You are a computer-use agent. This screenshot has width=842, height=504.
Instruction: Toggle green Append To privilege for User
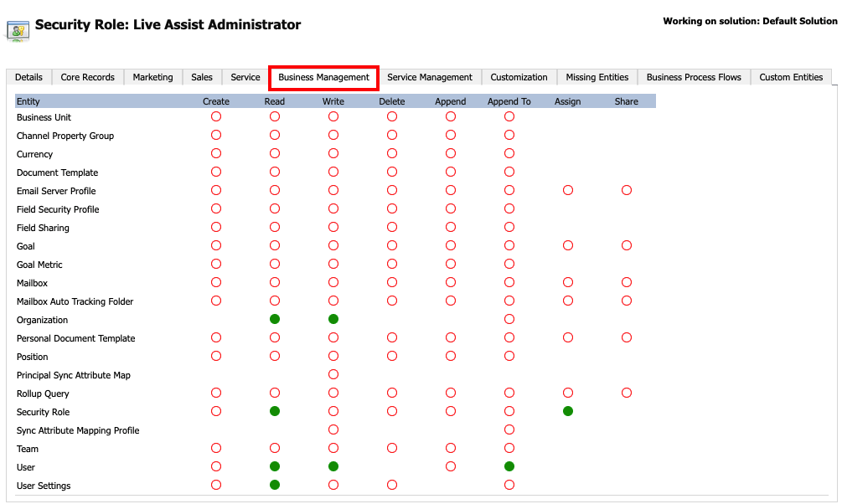[x=509, y=467]
